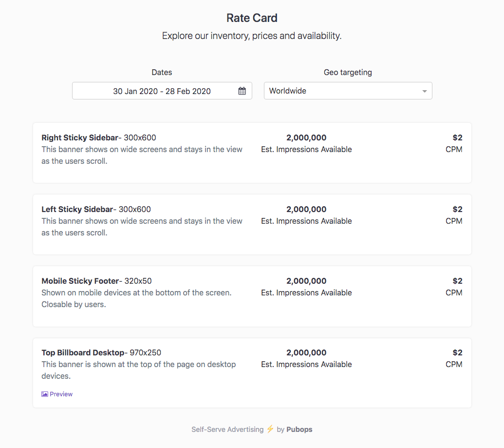Click the 30 Jan 2020 - 28 Feb 2020 date field
Viewport: 504px width, 448px height.
point(161,91)
